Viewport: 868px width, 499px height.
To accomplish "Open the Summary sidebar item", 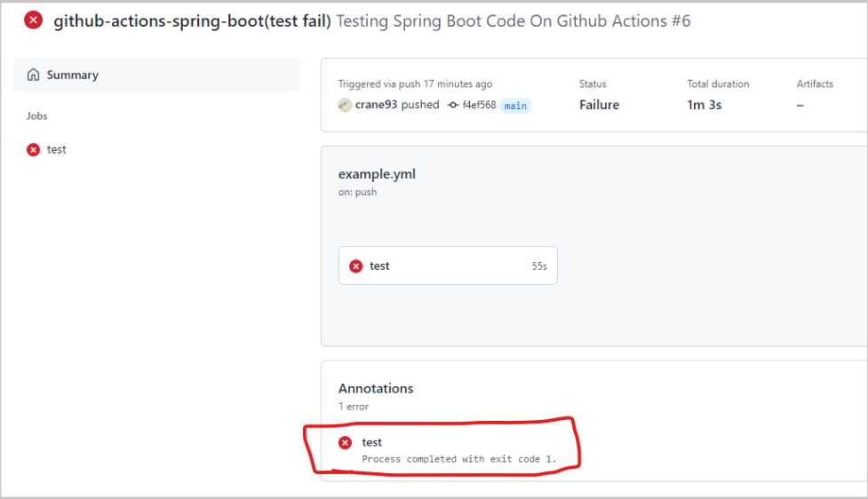I will (73, 75).
